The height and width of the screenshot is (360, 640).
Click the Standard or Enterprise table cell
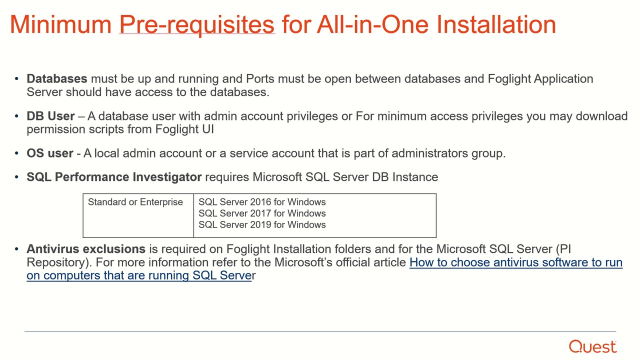pyautogui.click(x=138, y=216)
